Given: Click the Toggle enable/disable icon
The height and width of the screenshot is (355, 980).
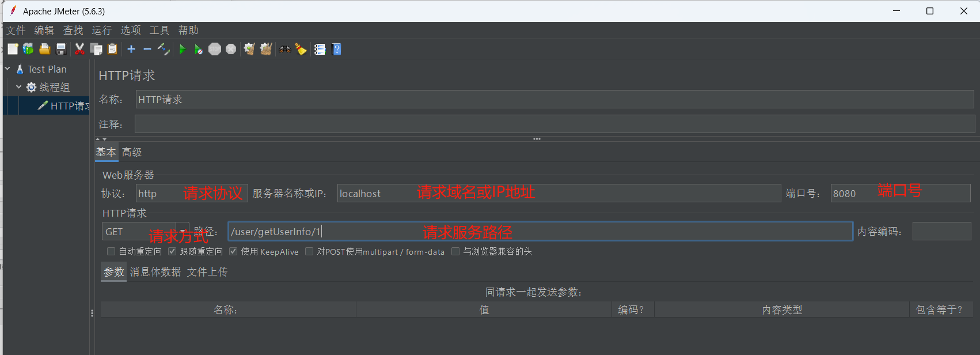Looking at the screenshot, I should [164, 49].
